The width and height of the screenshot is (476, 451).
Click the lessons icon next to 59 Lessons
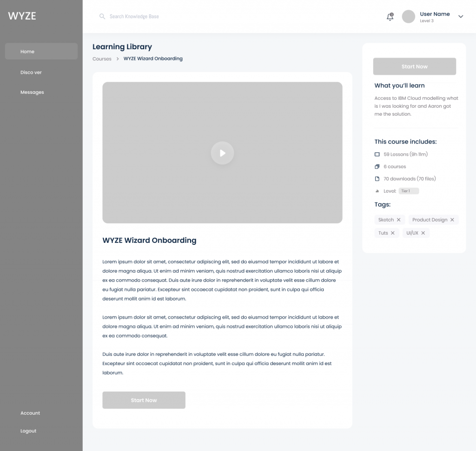point(377,154)
